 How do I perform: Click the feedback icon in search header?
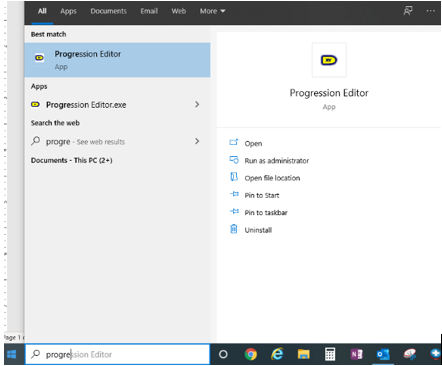(408, 11)
